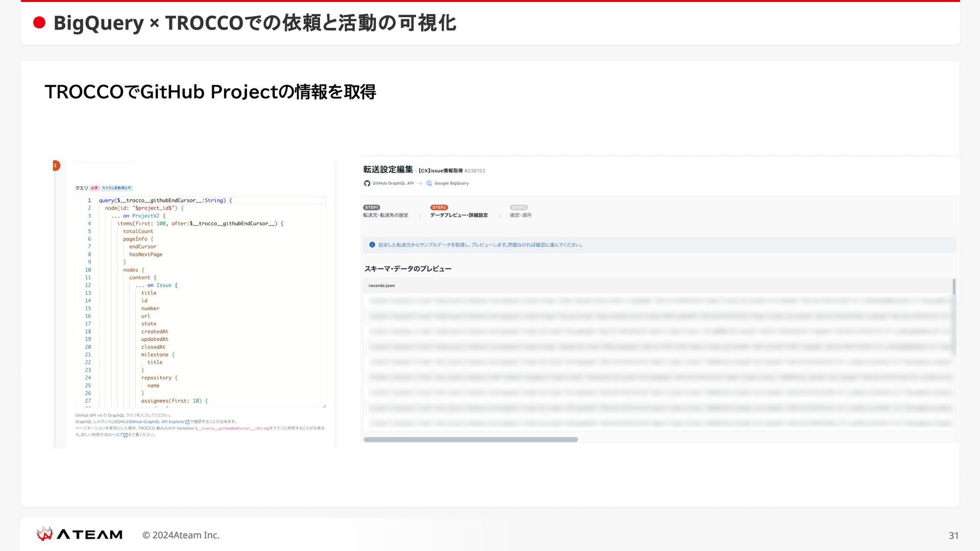Image resolution: width=980 pixels, height=551 pixels.
Task: Click the blue info icon in the notice banner
Action: (x=372, y=245)
